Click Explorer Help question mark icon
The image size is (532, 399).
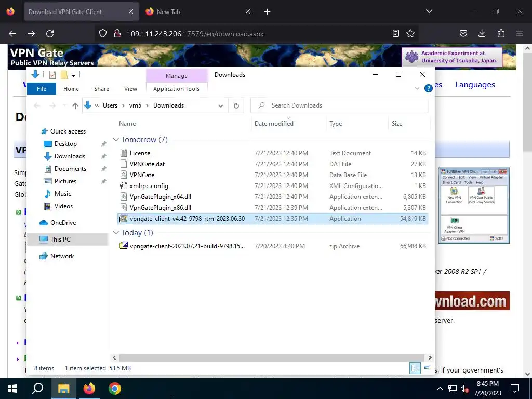(x=428, y=88)
